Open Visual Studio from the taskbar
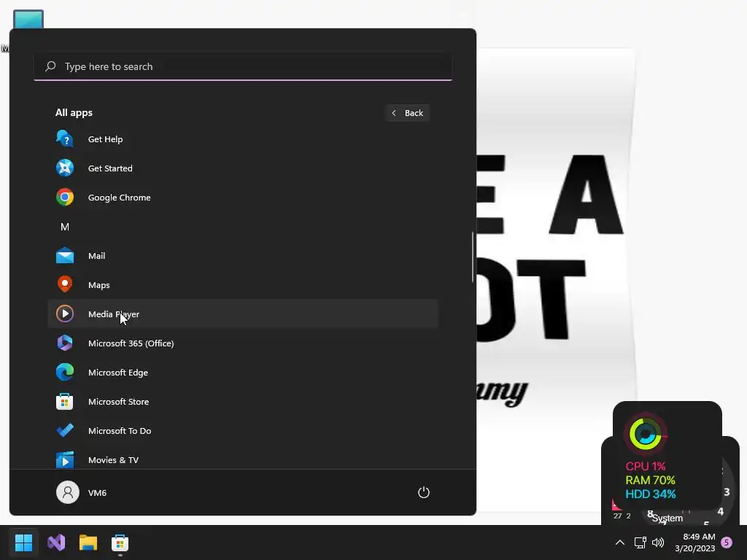747x560 pixels. coord(56,542)
